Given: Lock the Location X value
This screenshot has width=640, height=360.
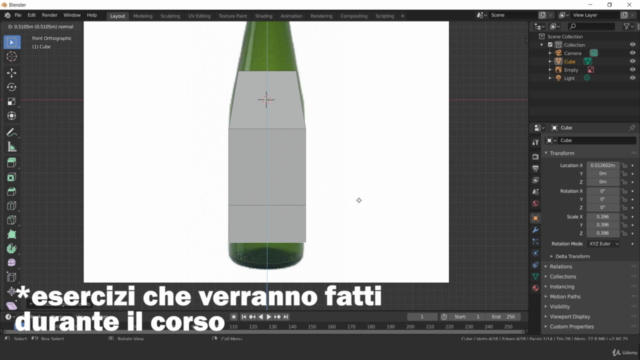Looking at the screenshot, I should click(624, 165).
